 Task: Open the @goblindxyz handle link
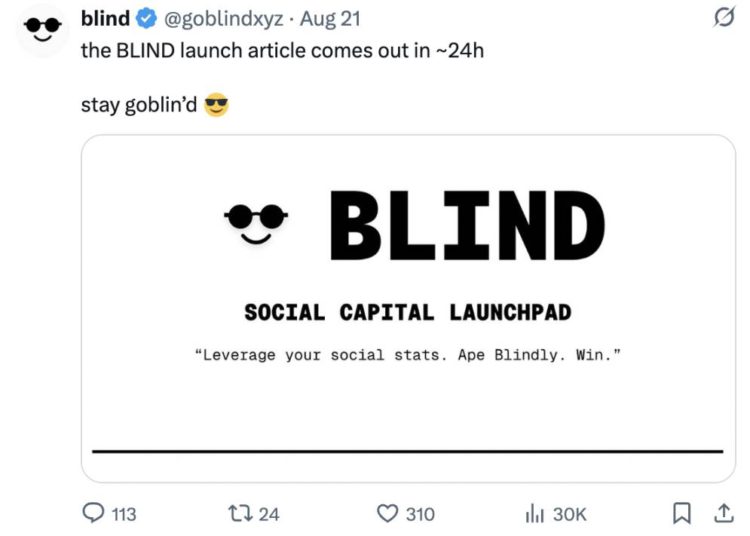click(221, 19)
